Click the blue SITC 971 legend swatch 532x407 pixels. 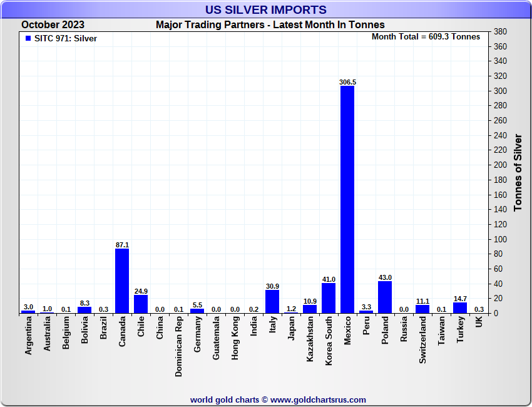[x=28, y=38]
